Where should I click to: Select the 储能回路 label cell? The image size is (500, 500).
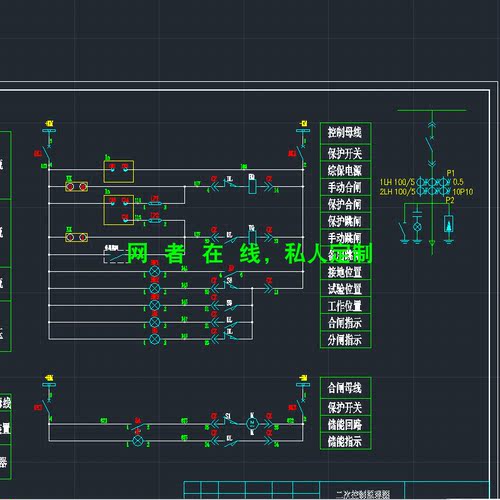click(x=346, y=424)
